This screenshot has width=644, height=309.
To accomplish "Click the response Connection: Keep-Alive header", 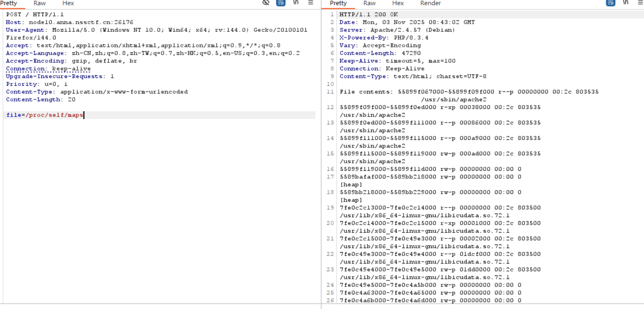I will pyautogui.click(x=382, y=69).
